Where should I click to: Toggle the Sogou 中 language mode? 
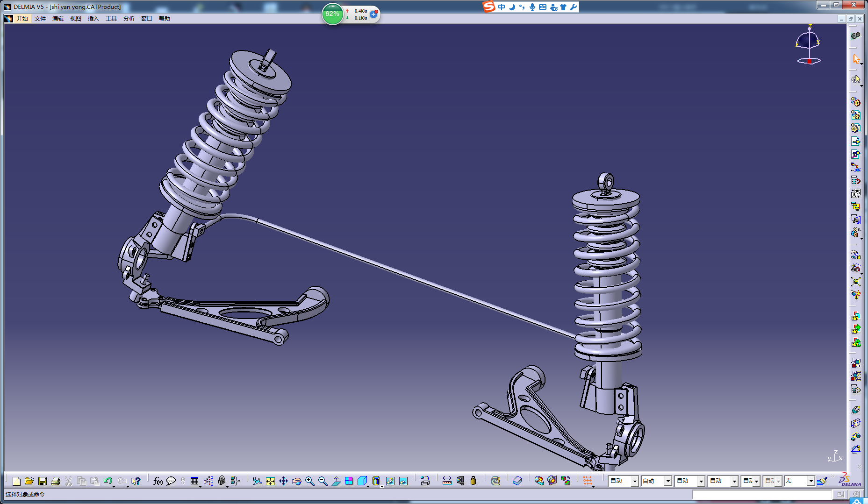click(502, 7)
